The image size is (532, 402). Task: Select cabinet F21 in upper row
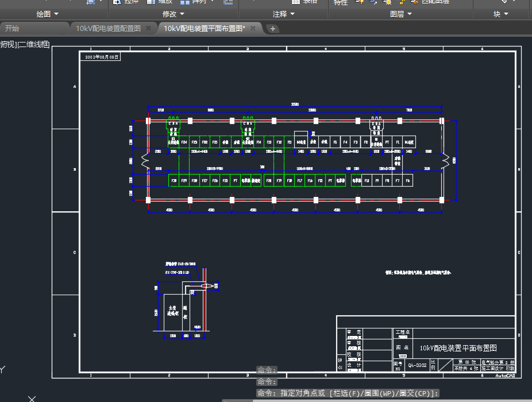coord(215,142)
